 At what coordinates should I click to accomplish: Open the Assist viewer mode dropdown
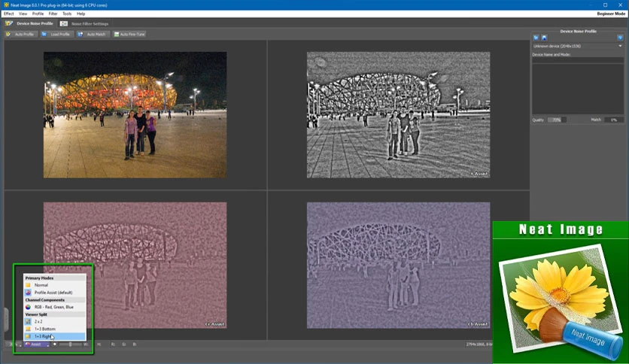(x=37, y=344)
